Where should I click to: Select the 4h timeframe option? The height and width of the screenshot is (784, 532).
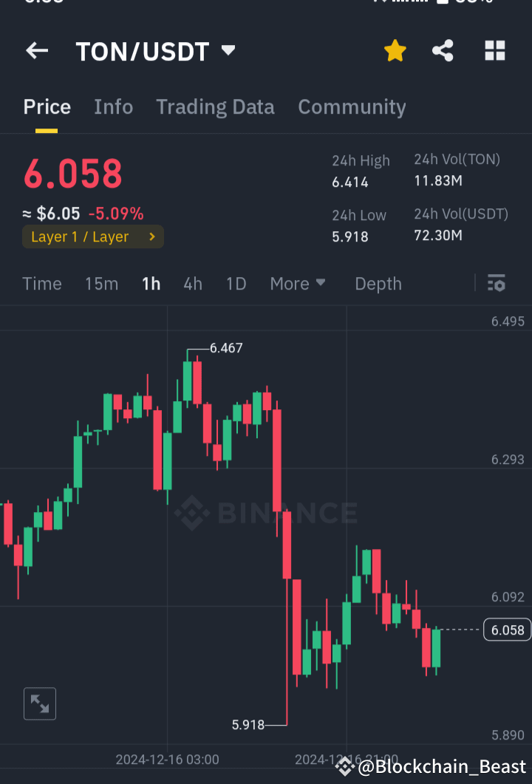192,283
